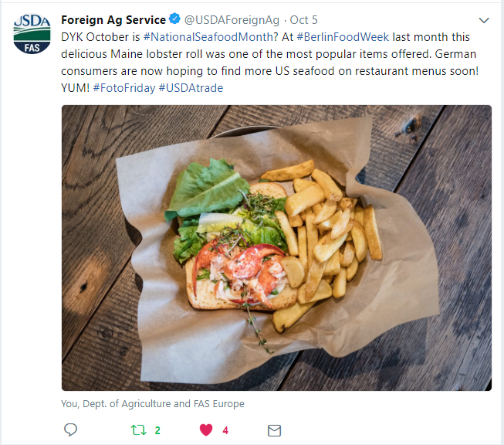The width and height of the screenshot is (504, 445).
Task: Click the blue verified badge
Action: [174, 19]
